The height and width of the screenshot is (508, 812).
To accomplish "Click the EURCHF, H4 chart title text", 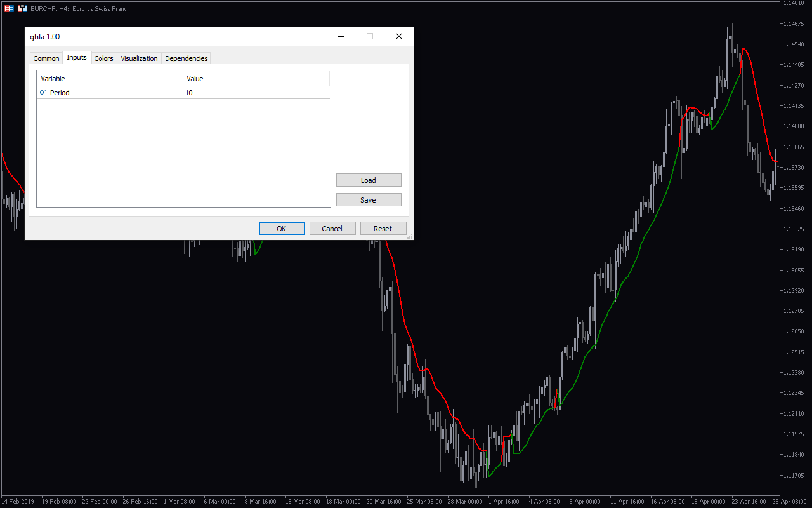I will point(79,9).
